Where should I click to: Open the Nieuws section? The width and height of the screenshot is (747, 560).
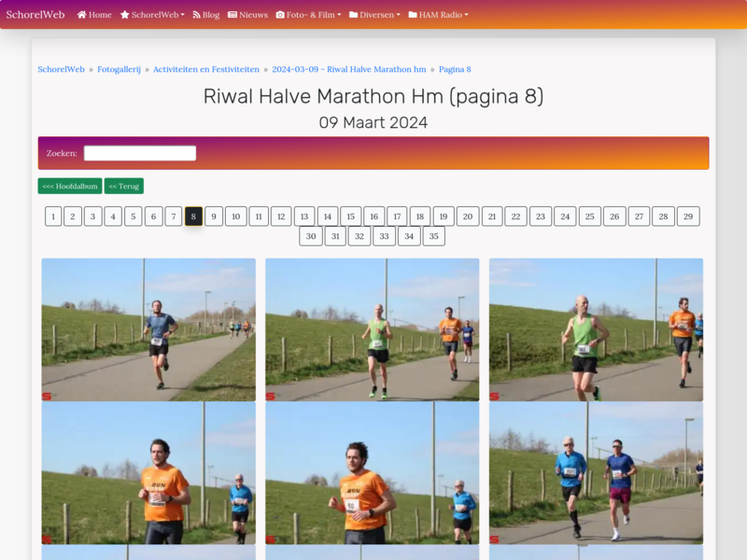click(247, 15)
